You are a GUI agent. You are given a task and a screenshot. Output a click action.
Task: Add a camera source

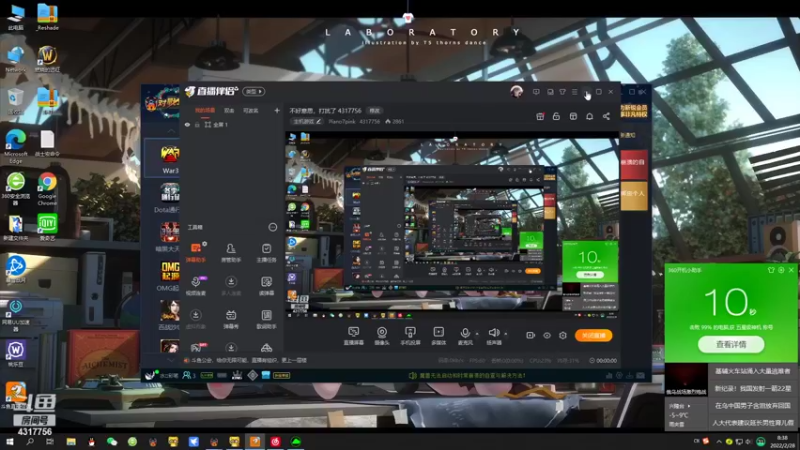coord(382,336)
